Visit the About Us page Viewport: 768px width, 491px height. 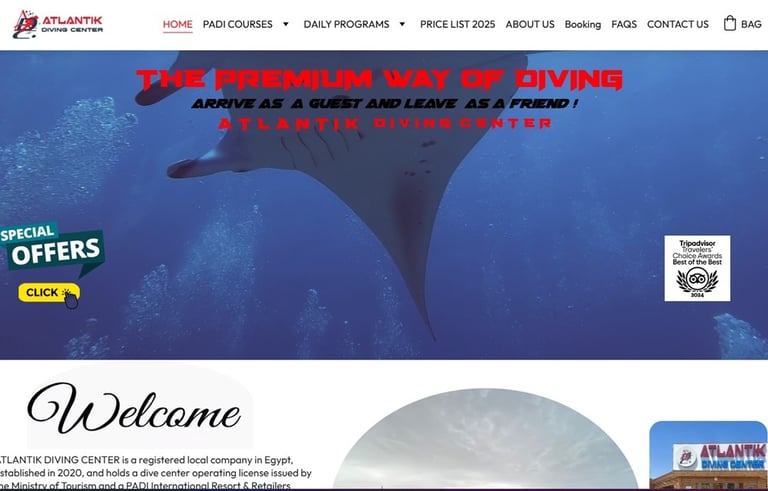click(x=530, y=24)
